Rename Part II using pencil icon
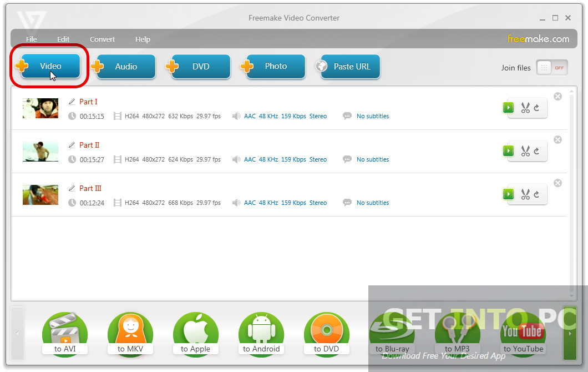 point(72,145)
